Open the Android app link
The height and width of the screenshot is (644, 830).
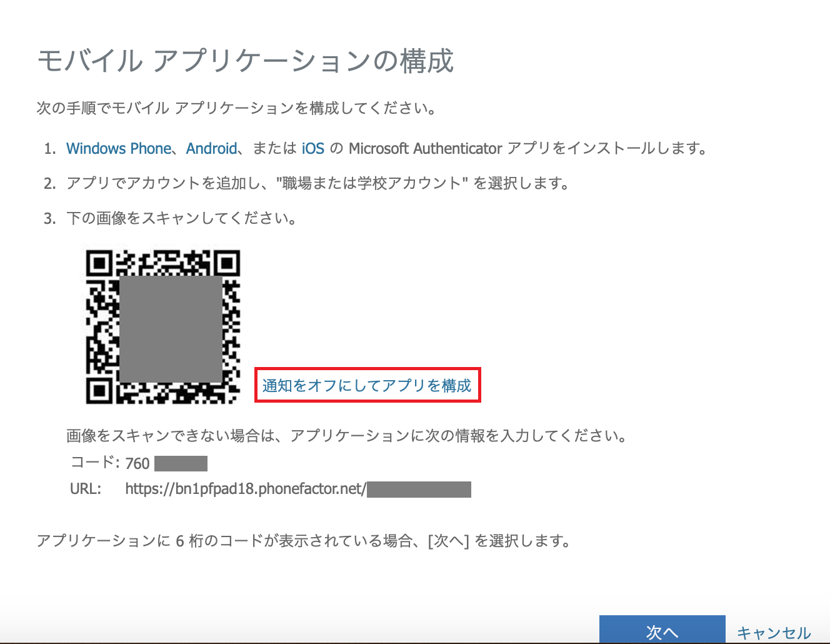tap(212, 149)
